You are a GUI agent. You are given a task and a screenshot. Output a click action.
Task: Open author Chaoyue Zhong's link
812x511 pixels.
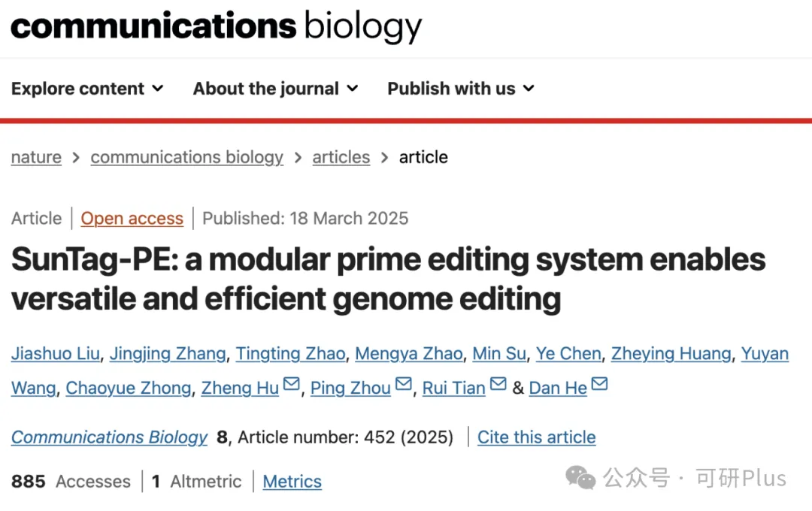click(x=129, y=389)
